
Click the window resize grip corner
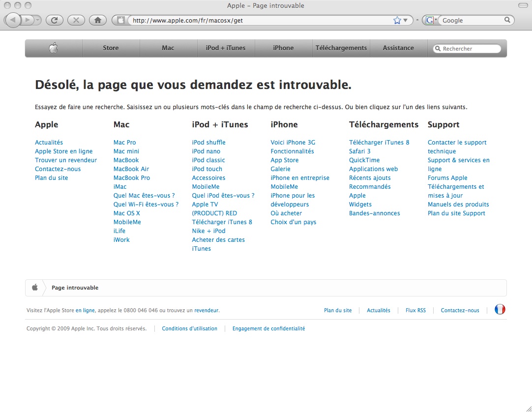[528, 408]
